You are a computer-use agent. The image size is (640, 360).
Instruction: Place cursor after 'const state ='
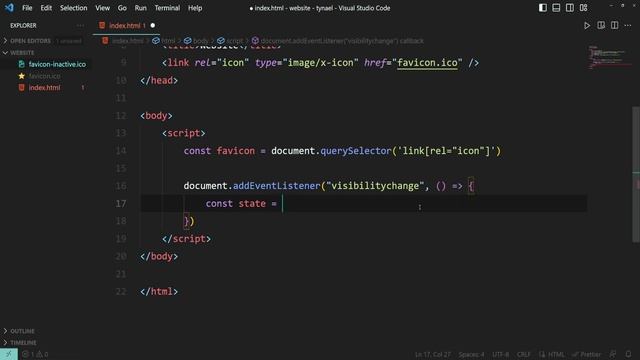pyautogui.click(x=282, y=204)
